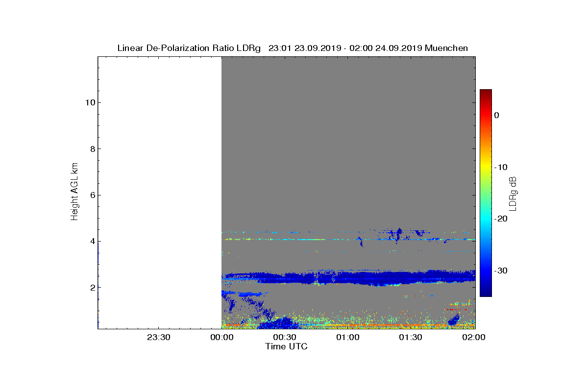This screenshot has width=588, height=392.
Task: Click the colorbar value '-10'
Action: point(500,167)
